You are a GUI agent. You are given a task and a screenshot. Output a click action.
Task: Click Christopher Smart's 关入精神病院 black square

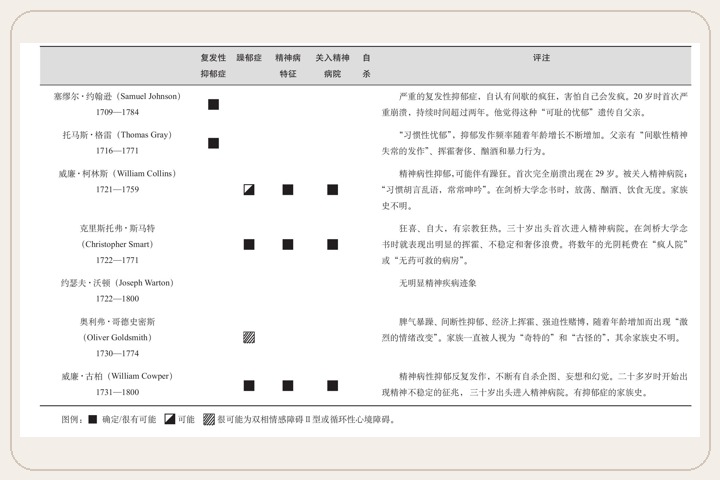tap(332, 244)
